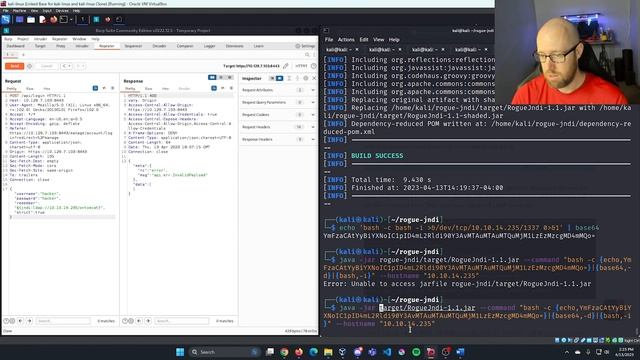Open Response panel hamburger options icon
The height and width of the screenshot is (360, 640).
click(x=231, y=88)
